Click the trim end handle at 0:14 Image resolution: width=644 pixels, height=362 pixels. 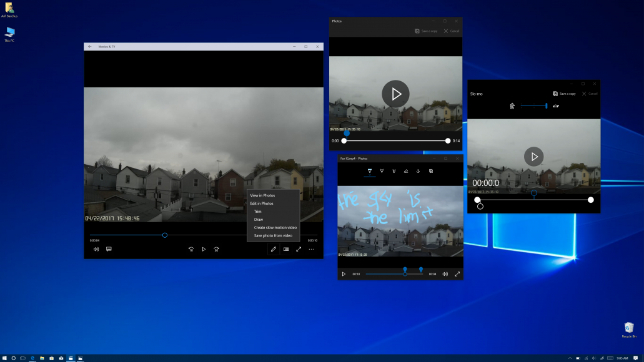pyautogui.click(x=448, y=141)
